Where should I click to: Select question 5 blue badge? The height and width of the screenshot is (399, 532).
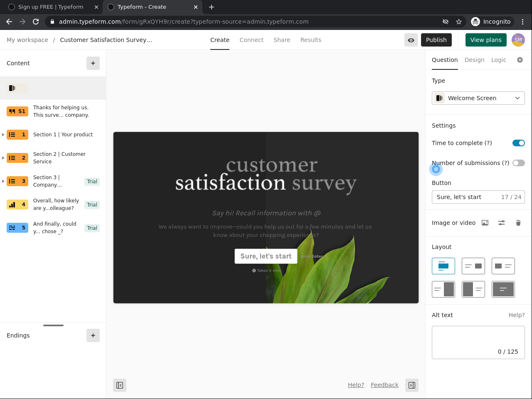(17, 228)
